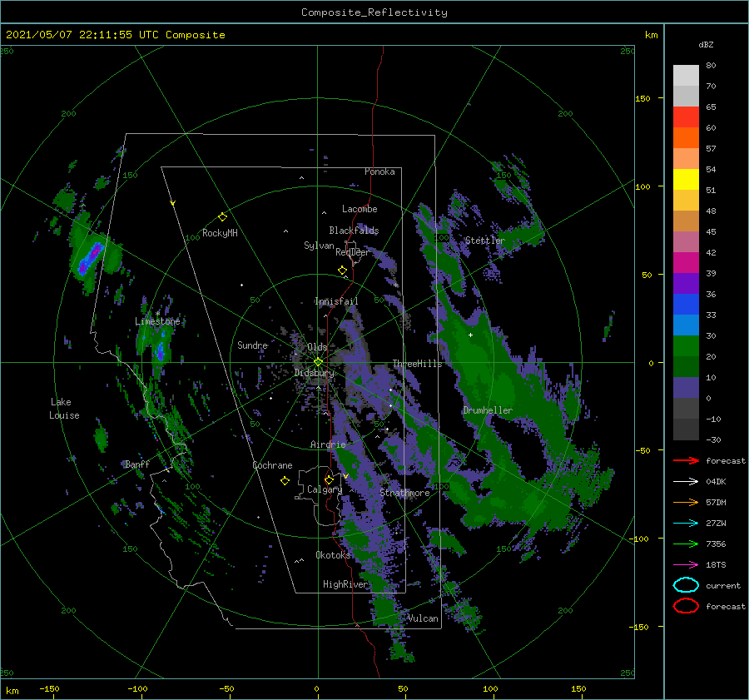Click the Stettler city label
The height and width of the screenshot is (700, 749).
485,241
